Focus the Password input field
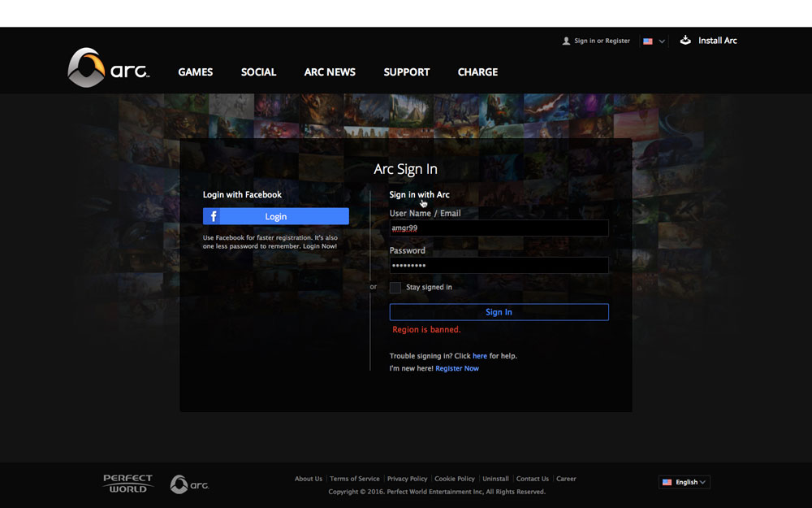Screen dimensions: 812x508 [x=499, y=266]
